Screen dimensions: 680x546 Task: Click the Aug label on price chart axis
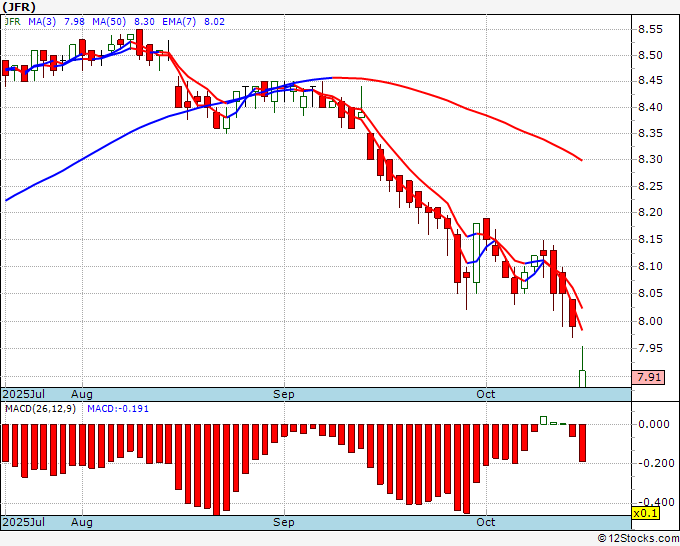tap(82, 394)
